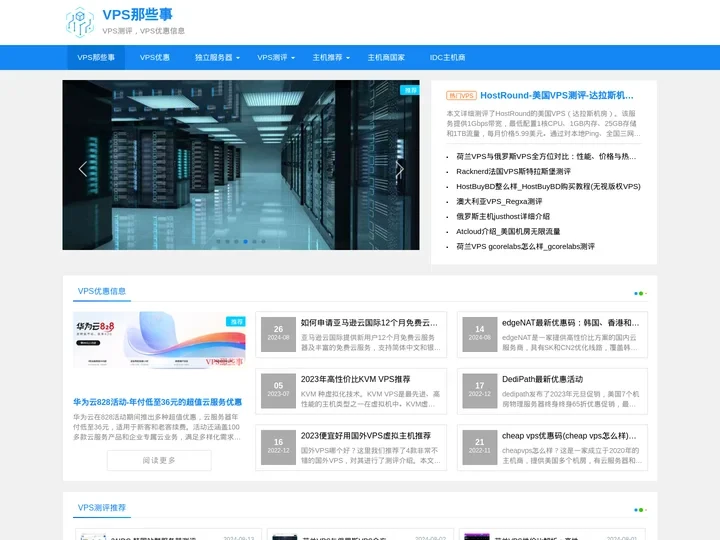The image size is (720, 540).
Task: Open 澳大利亚VPS_Regxa测评 link
Action: [499, 201]
